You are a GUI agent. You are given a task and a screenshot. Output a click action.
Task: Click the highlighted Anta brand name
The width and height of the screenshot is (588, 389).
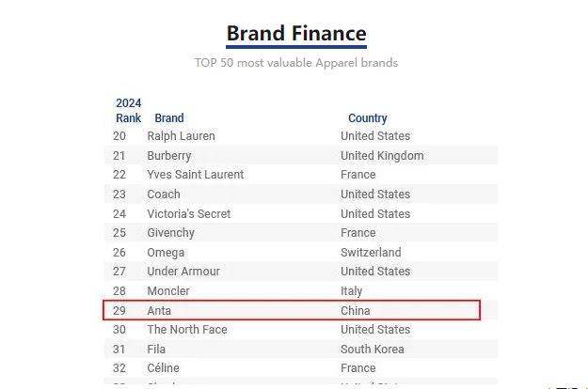click(x=159, y=310)
